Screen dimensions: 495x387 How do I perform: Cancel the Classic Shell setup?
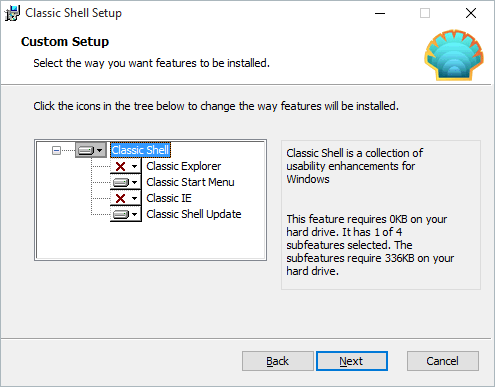point(443,361)
